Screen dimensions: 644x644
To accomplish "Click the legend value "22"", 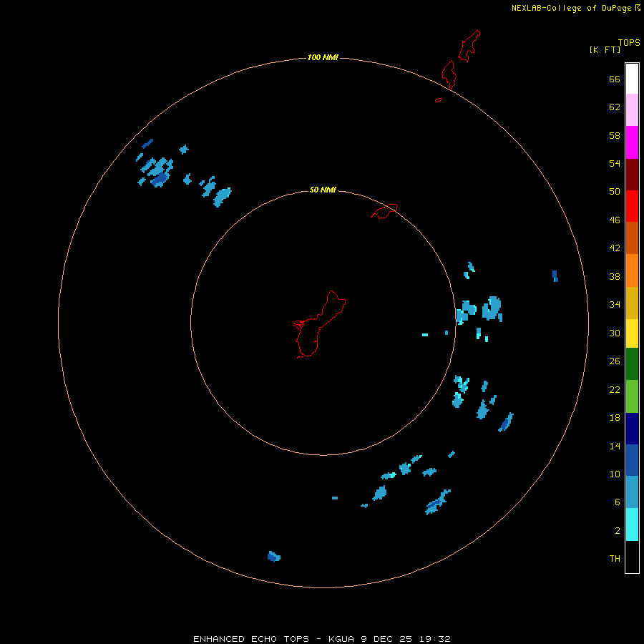I will 615,389.
